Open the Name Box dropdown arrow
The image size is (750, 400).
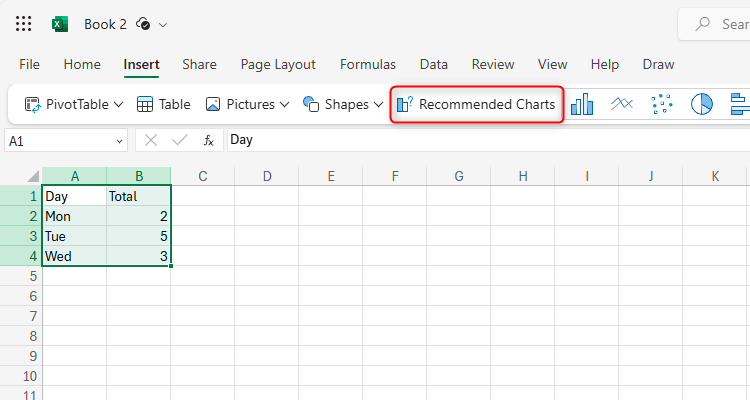(x=120, y=141)
